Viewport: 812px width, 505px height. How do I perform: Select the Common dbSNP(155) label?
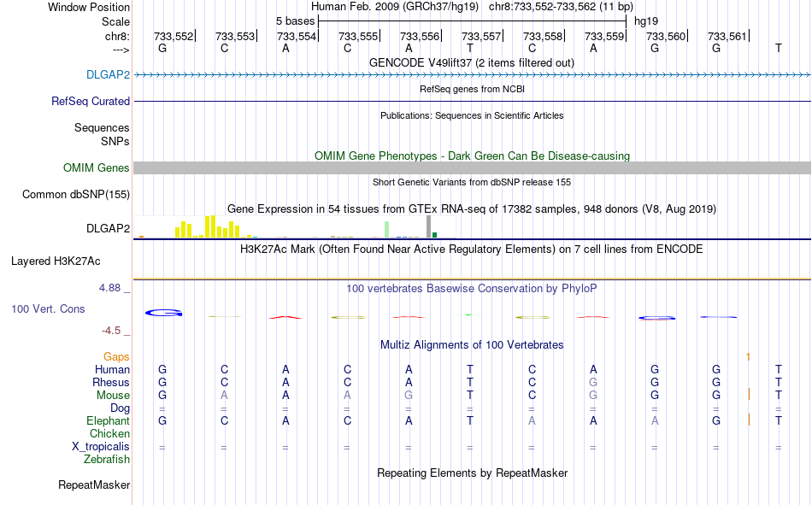75,194
